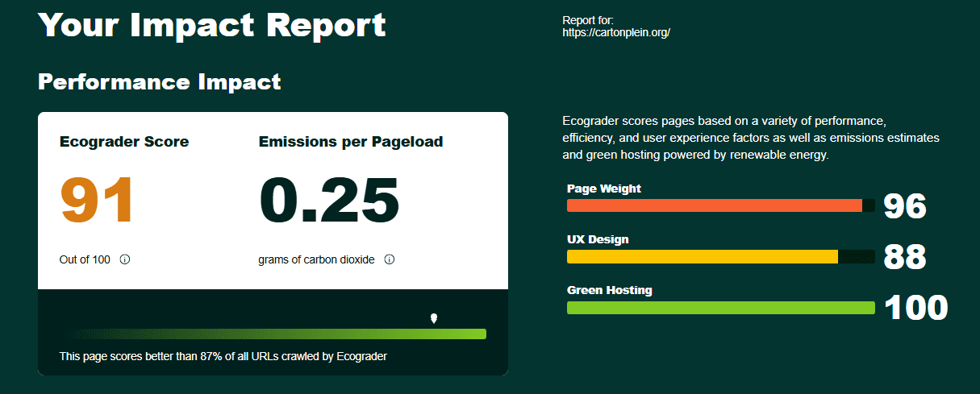
Task: Click the UX Design score 88
Action: tap(905, 258)
